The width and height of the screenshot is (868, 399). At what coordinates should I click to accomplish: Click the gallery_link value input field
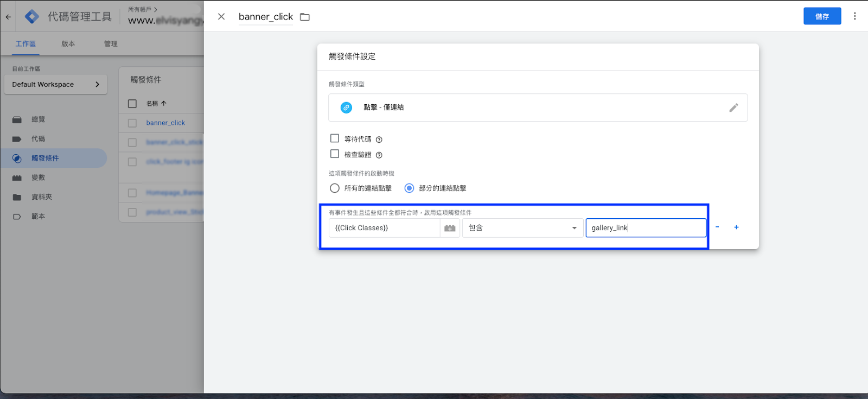646,228
